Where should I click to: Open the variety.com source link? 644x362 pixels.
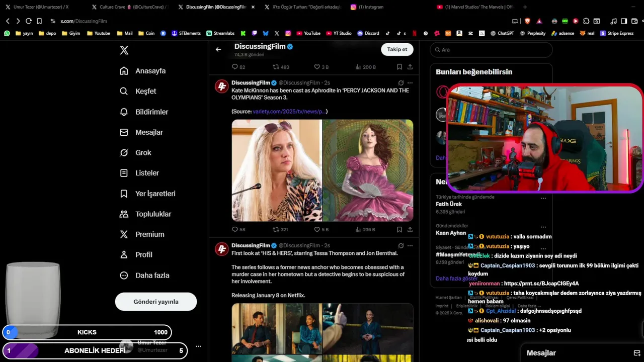click(x=289, y=111)
